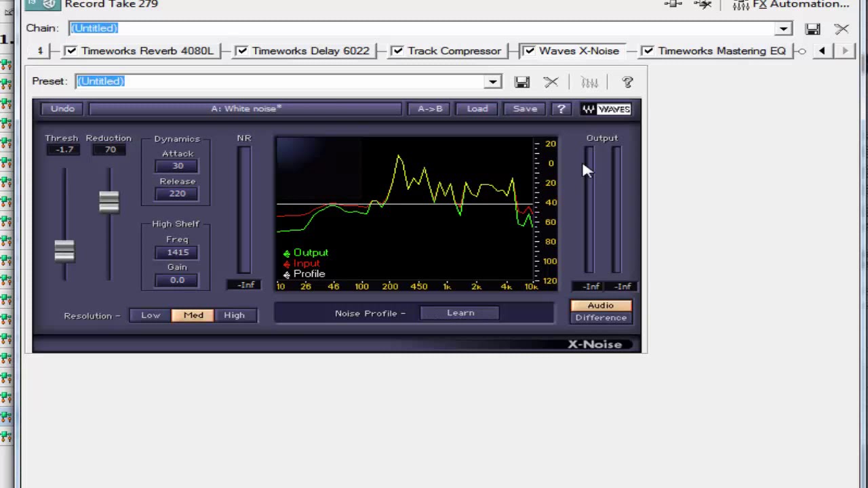Disable Timeworks Mastering EQ checkbox

tap(648, 51)
